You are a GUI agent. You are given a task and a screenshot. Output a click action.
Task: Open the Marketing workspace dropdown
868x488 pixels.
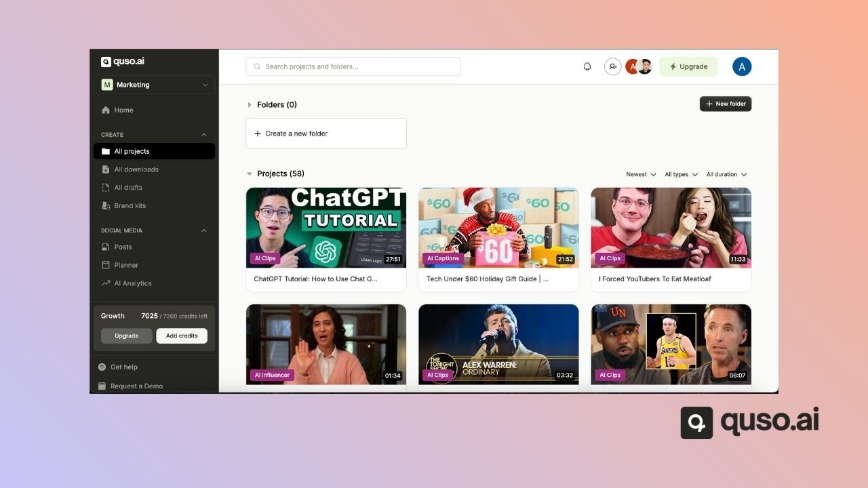tap(154, 85)
